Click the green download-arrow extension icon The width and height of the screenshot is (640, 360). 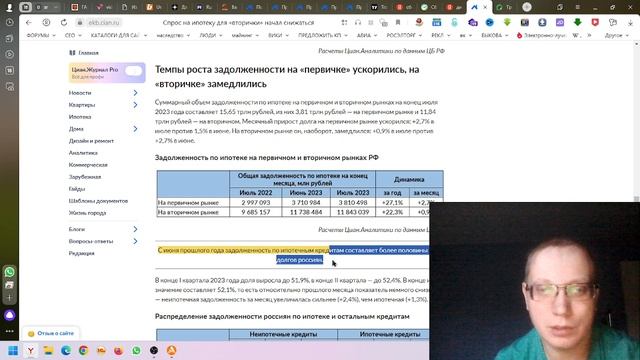577,22
